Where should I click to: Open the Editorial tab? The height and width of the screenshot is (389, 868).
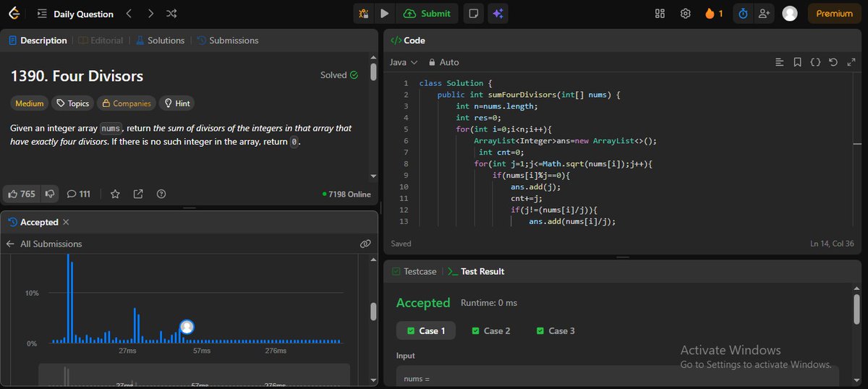(x=101, y=40)
